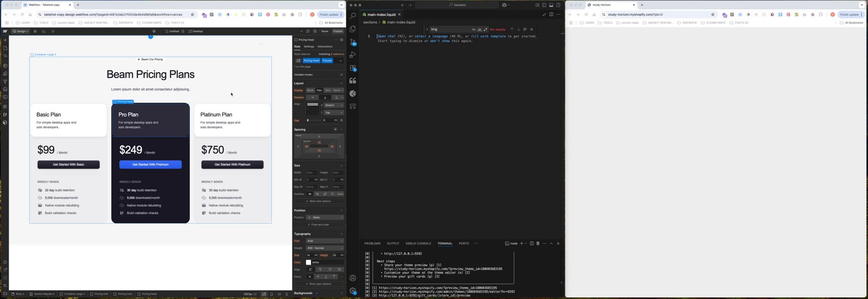Click Webflow Preview play icon
The width and height of the screenshot is (868, 299).
click(x=53, y=31)
